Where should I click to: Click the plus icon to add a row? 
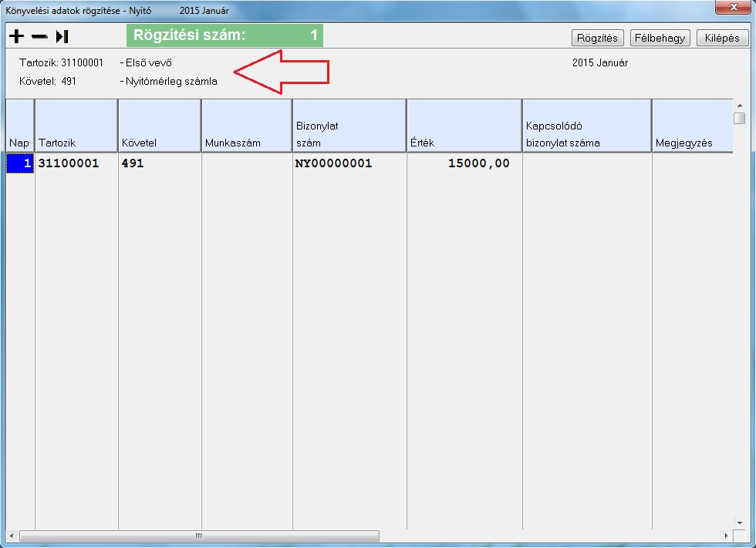[16, 36]
